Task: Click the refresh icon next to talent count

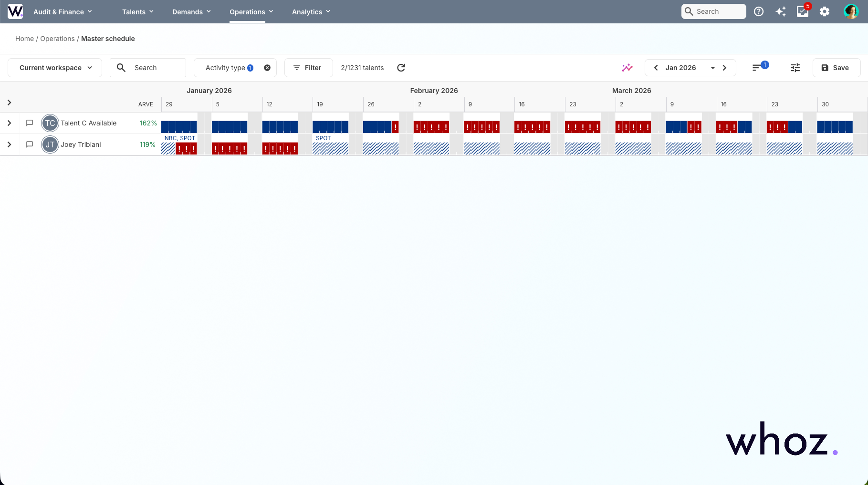Action: point(401,68)
